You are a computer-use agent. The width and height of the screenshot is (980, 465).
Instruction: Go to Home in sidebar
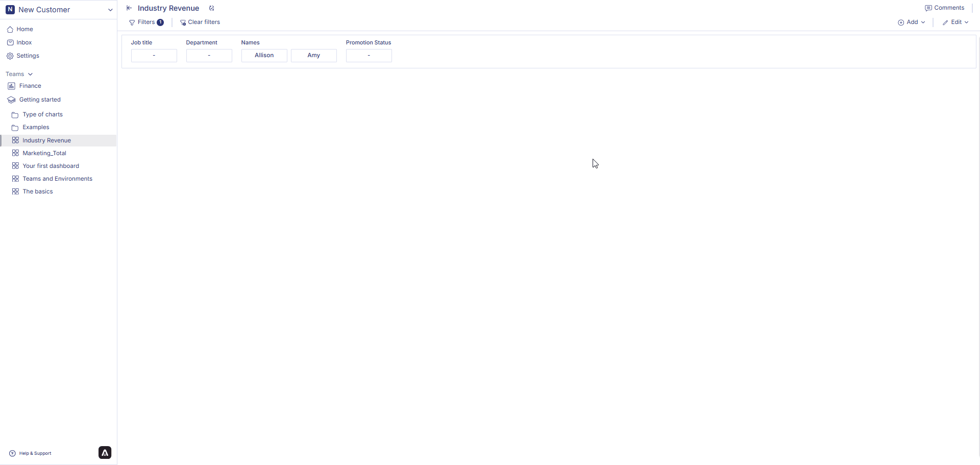[24, 30]
